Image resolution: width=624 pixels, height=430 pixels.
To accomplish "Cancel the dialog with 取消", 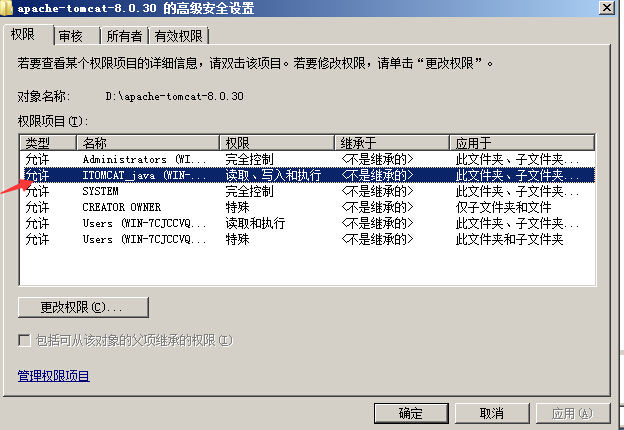I will point(492,414).
